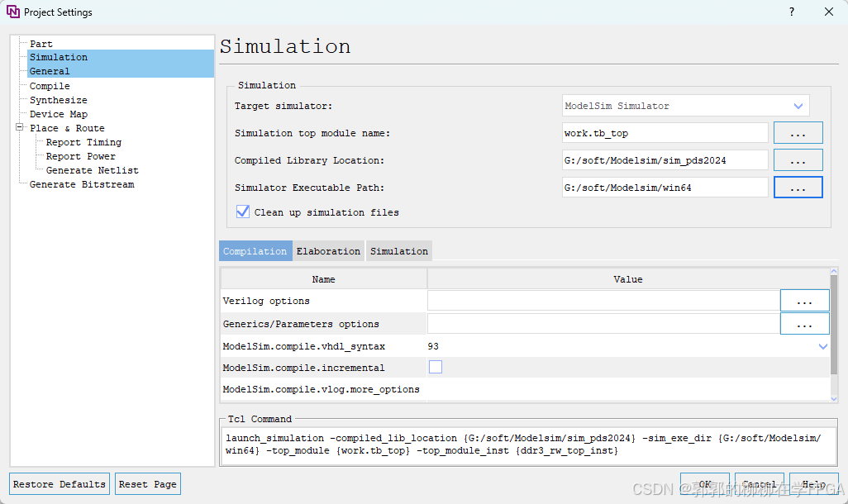
Task: Confirm settings with OK button
Action: pos(705,484)
